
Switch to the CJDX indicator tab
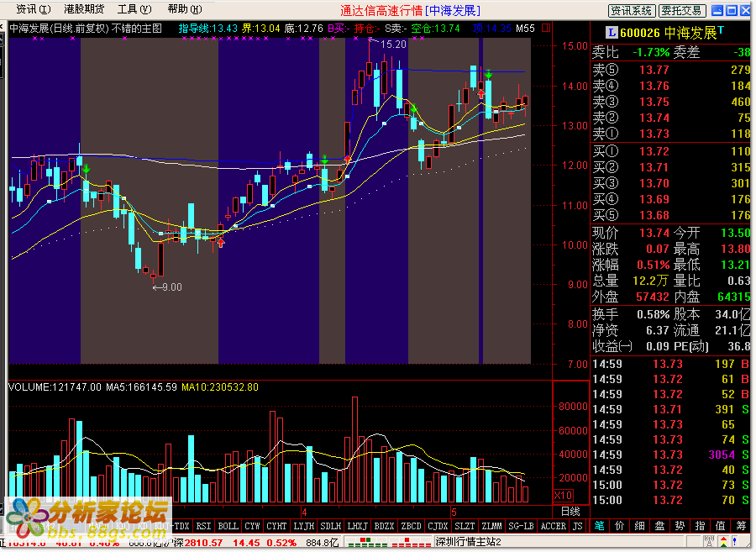[438, 526]
